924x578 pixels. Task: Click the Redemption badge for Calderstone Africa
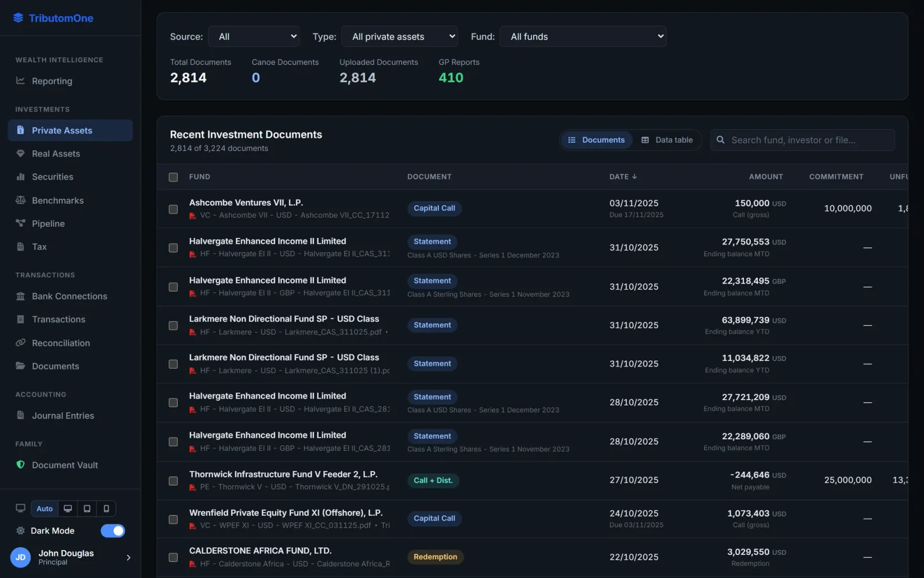435,557
